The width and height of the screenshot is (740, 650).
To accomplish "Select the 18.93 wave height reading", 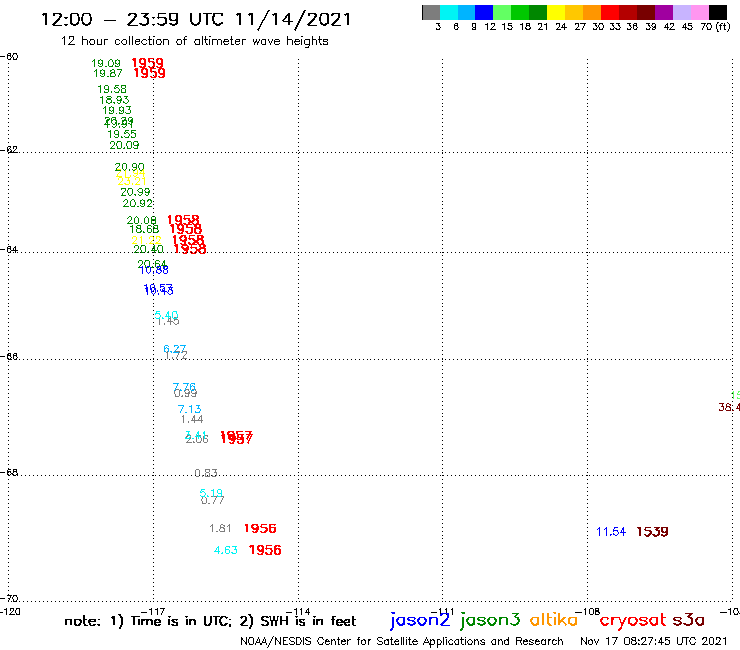I will click(114, 100).
